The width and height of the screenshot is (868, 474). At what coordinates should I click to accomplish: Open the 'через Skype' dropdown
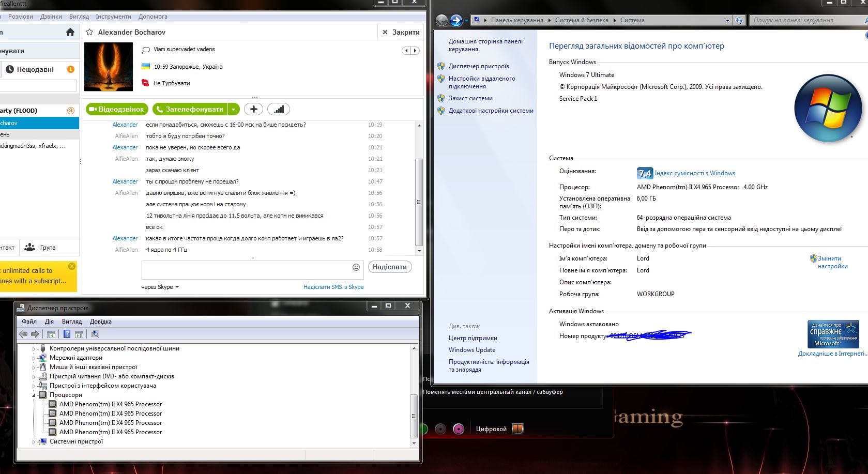(160, 287)
